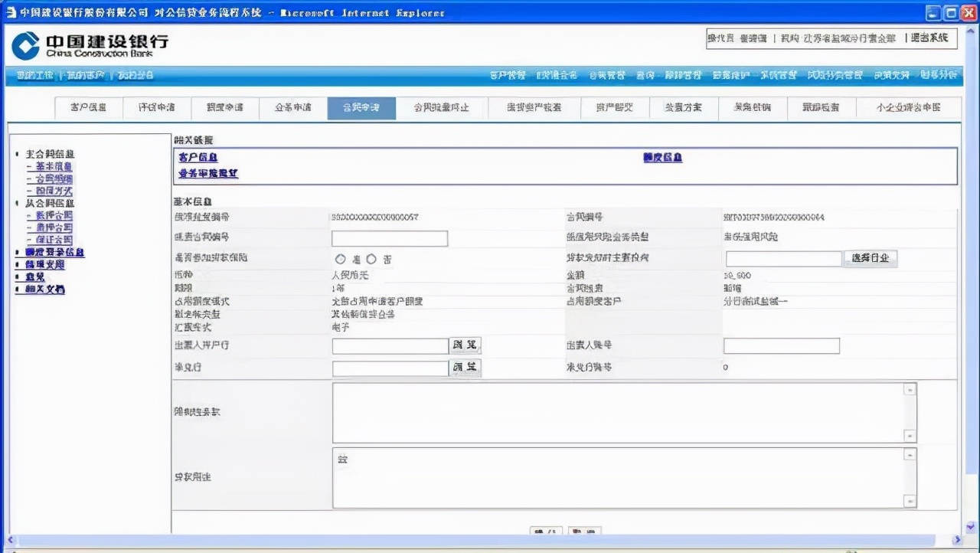Click the 纸质合同编号 input field
The image size is (980, 553).
pyautogui.click(x=389, y=238)
